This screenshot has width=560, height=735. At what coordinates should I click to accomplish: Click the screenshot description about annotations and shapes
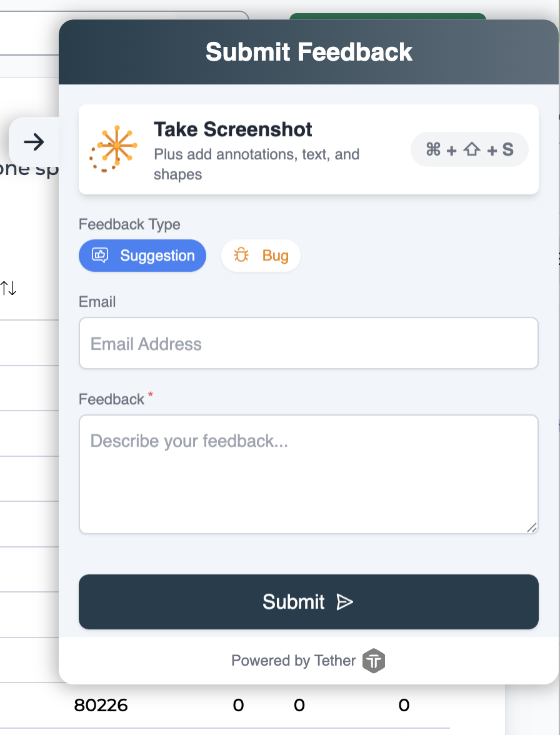[256, 164]
